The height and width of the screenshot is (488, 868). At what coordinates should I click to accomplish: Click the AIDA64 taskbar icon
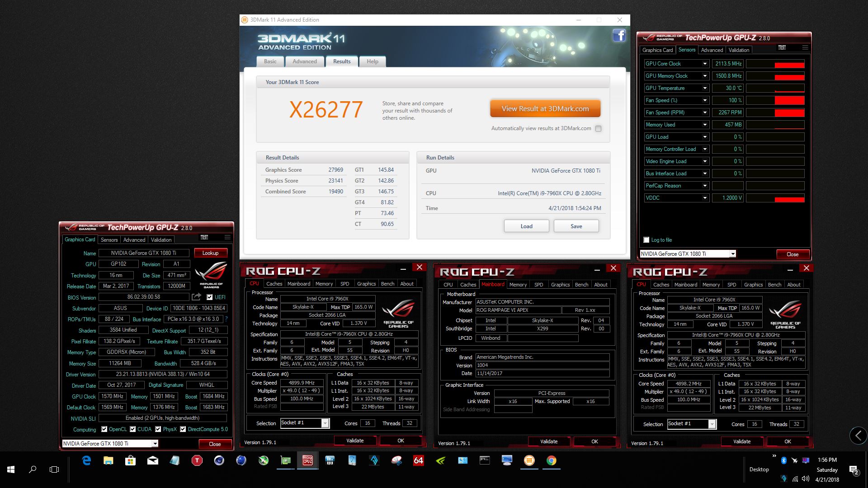418,460
